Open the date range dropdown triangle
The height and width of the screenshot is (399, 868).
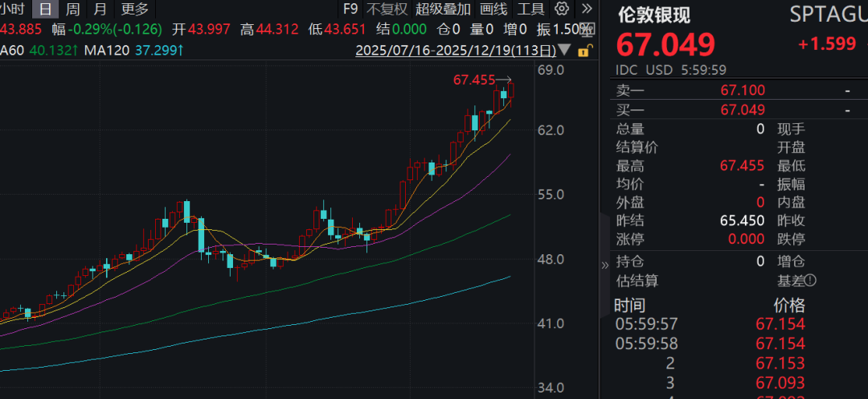[x=567, y=51]
